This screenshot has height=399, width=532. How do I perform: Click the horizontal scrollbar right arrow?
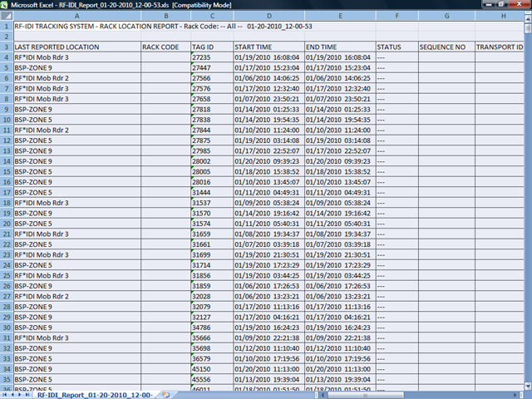515,395
